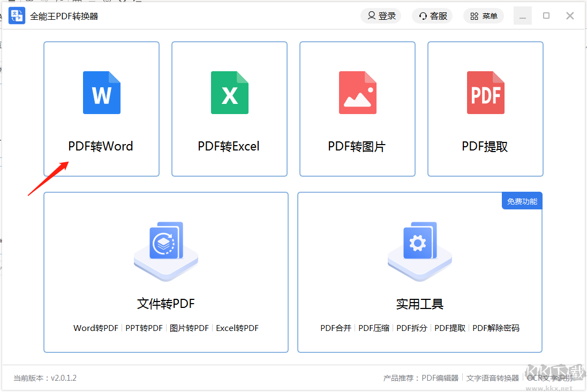
Task: Click the app logo in title bar
Action: (17, 16)
